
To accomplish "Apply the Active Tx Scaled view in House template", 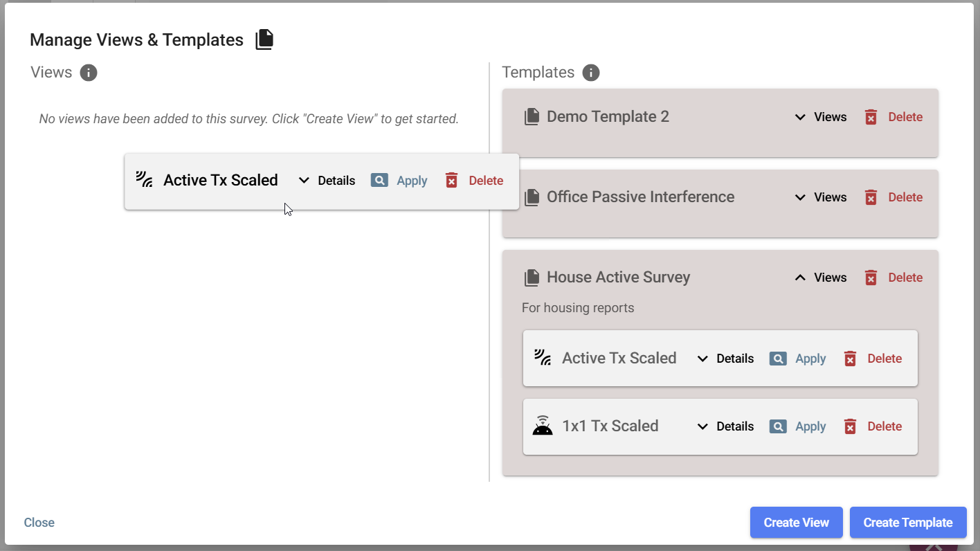I will click(x=810, y=359).
